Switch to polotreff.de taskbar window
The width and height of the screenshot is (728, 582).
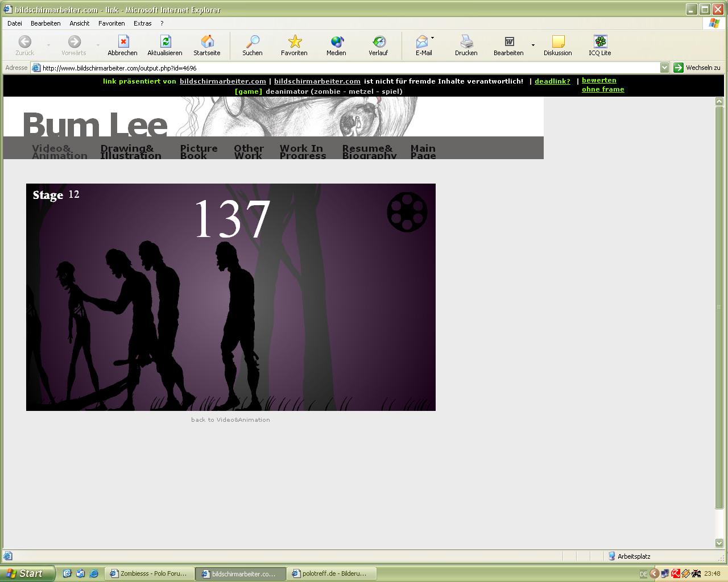332,574
